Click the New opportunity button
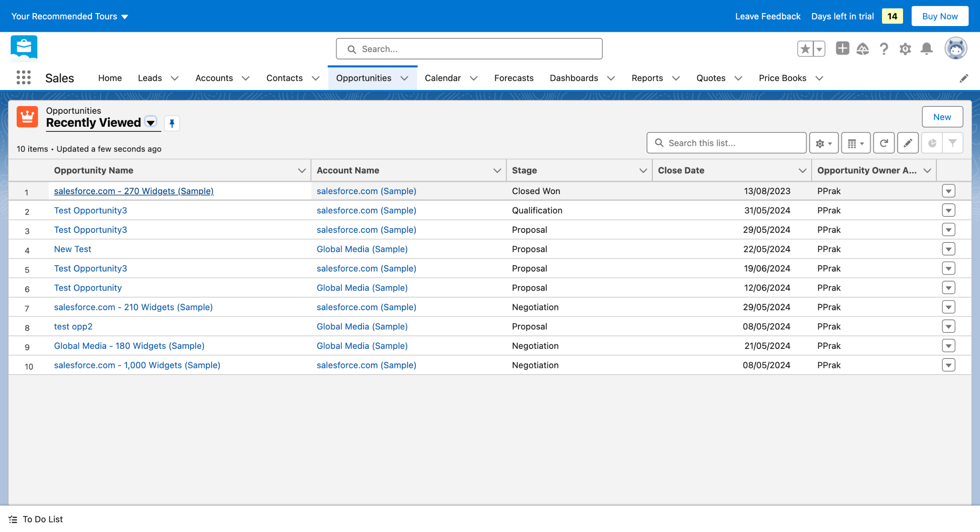The width and height of the screenshot is (980, 532). [x=942, y=117]
